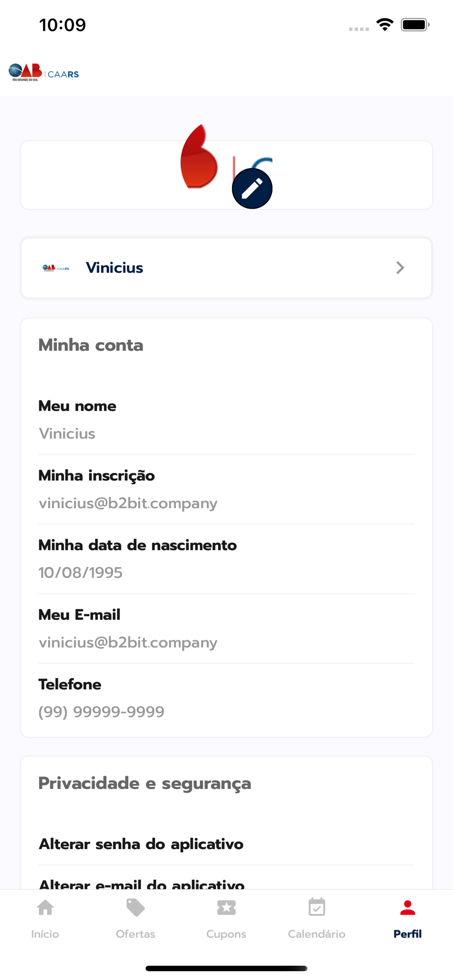This screenshot has height=980, width=453.
Task: Tap the Wi-Fi status icon
Action: pos(385,24)
